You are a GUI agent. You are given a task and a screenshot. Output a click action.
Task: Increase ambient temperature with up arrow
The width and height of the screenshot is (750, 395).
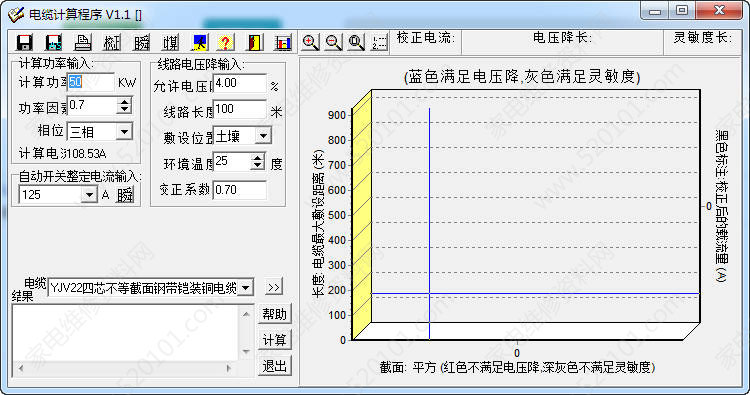[257, 157]
